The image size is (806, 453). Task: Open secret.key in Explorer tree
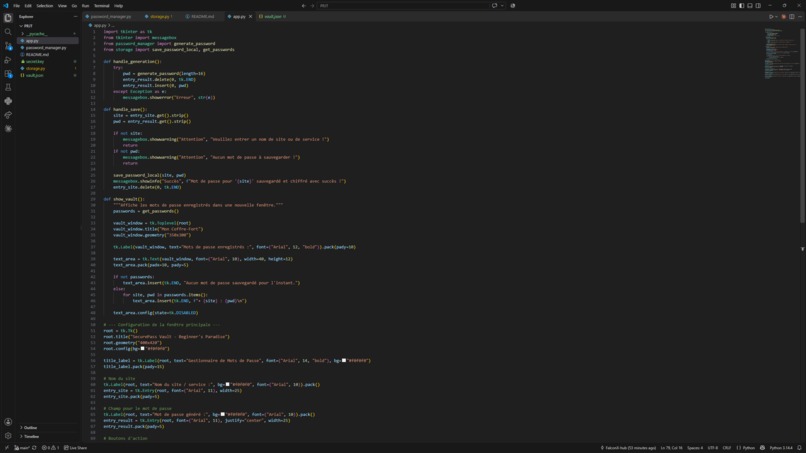click(x=35, y=62)
